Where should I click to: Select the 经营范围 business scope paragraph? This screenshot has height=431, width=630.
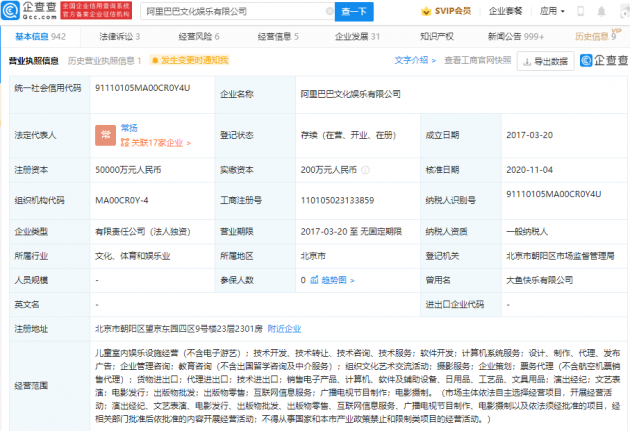coord(358,386)
